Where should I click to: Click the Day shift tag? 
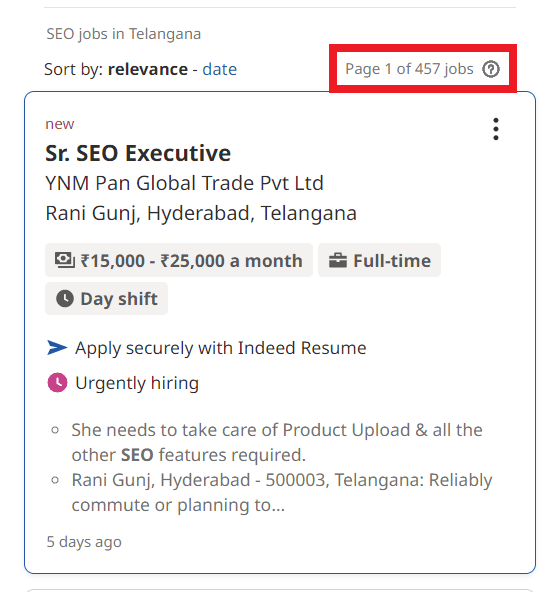[x=106, y=299]
